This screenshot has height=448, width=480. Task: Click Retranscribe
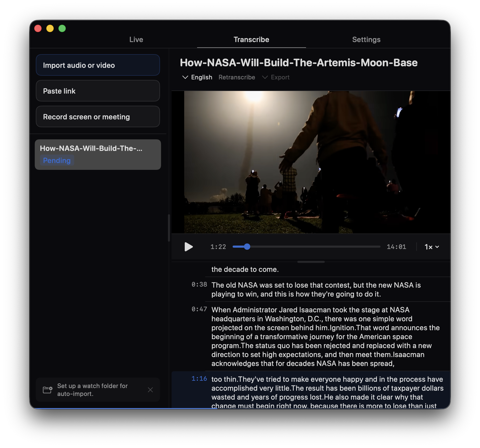point(237,77)
